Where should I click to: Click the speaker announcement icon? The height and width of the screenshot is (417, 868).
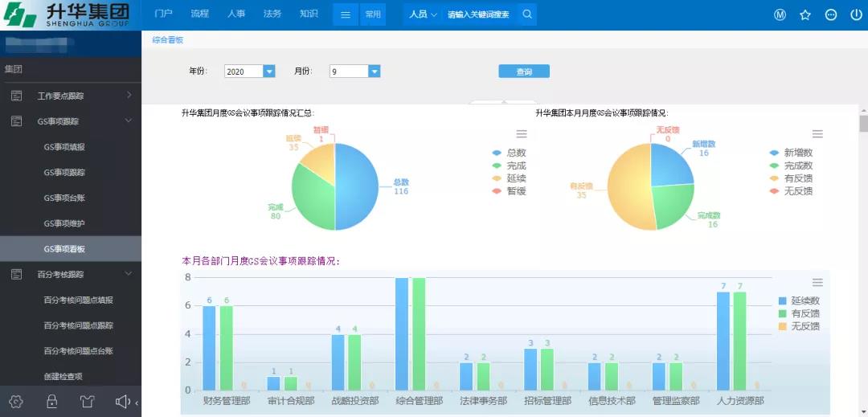tap(122, 402)
